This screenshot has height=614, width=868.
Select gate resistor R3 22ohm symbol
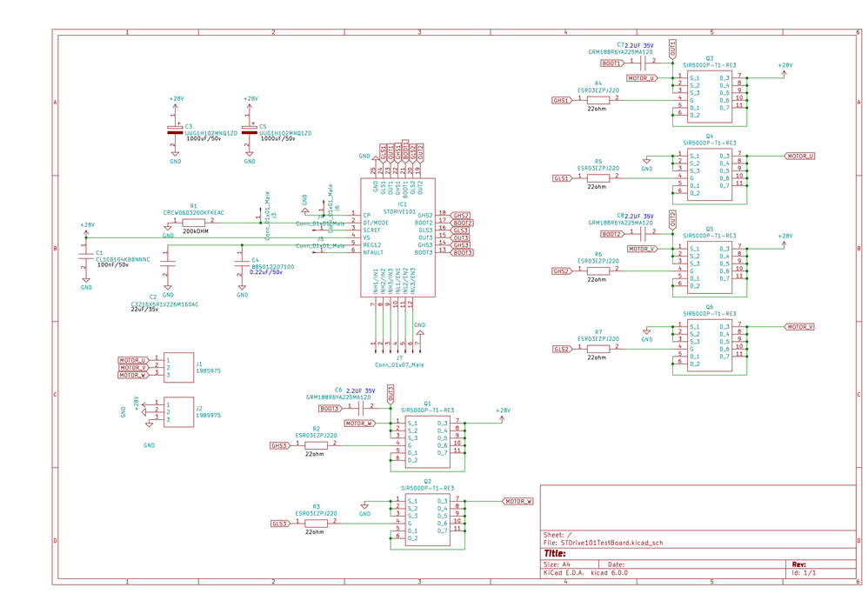[316, 524]
